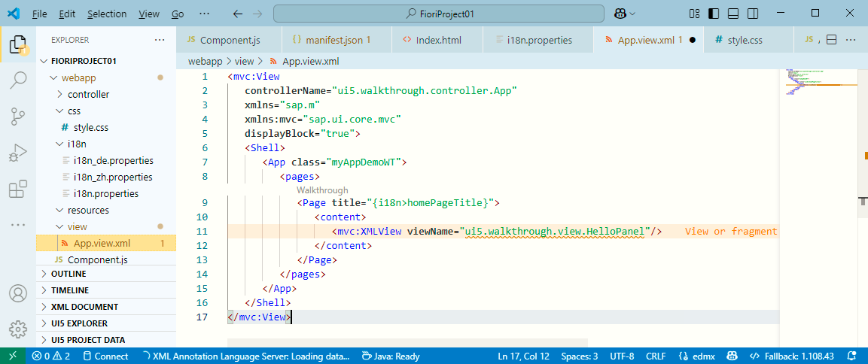Image resolution: width=868 pixels, height=364 pixels.
Task: Open notifications bell in status bar
Action: tap(852, 356)
